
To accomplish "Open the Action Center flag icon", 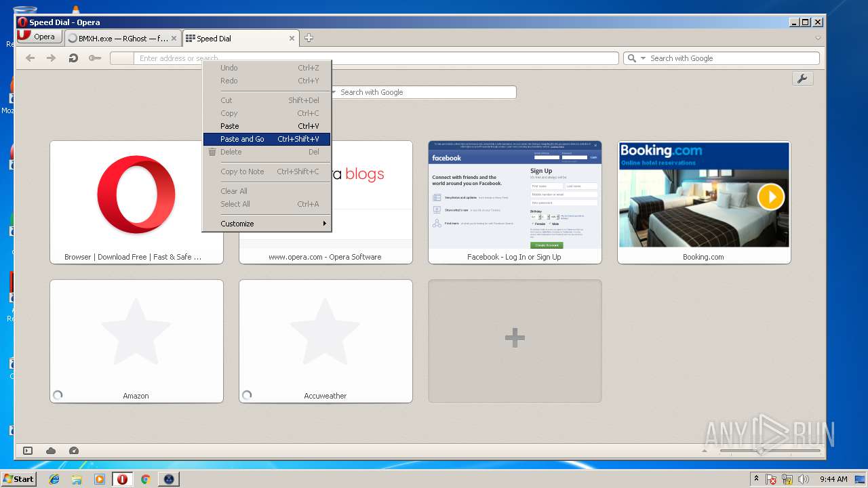I will (772, 479).
